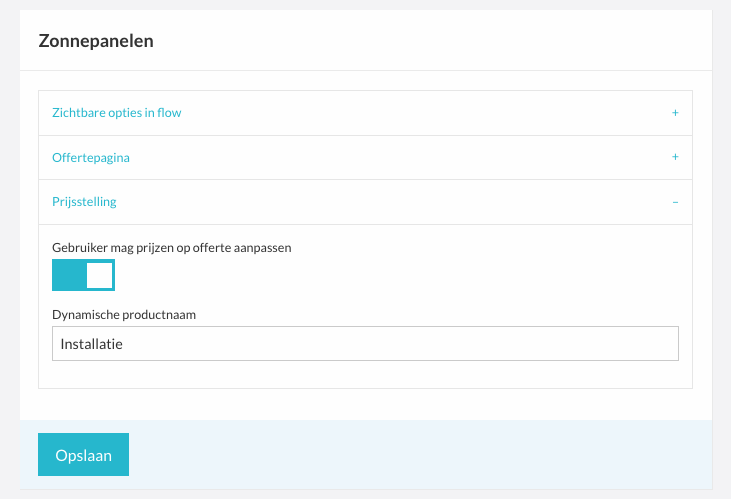The image size is (731, 499).
Task: Click the minus icon beside Prijsstelling
Action: coord(675,202)
